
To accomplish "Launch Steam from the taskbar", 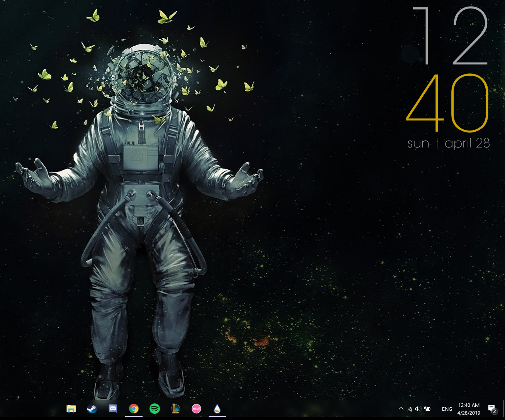I will [x=92, y=408].
